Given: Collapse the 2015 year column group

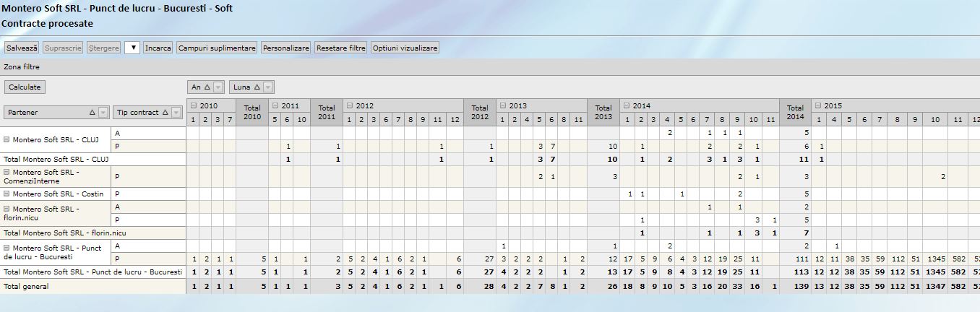Looking at the screenshot, I should click(818, 105).
